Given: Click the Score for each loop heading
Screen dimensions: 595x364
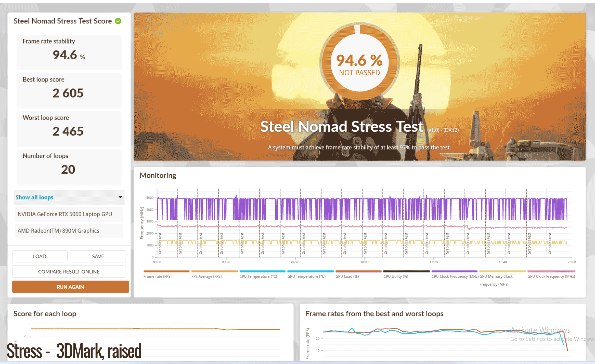Looking at the screenshot, I should pyautogui.click(x=45, y=314).
